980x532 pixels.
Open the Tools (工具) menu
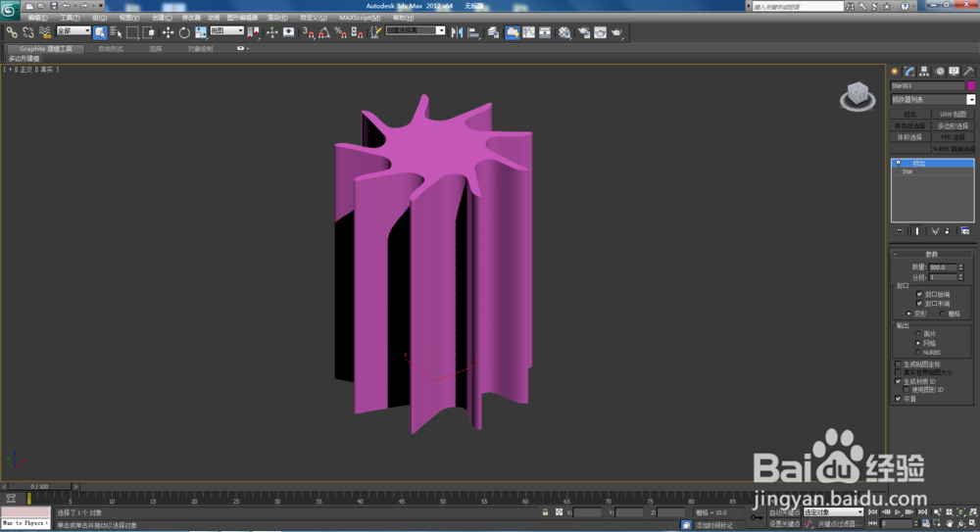coord(70,18)
